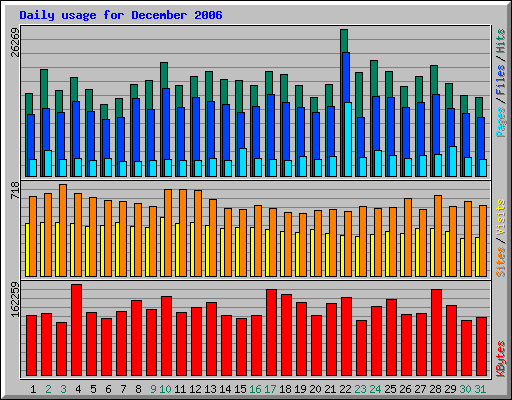Screen dimensions: 512x400
Task: Click the blue files bar for day 10
Action: click(x=166, y=124)
